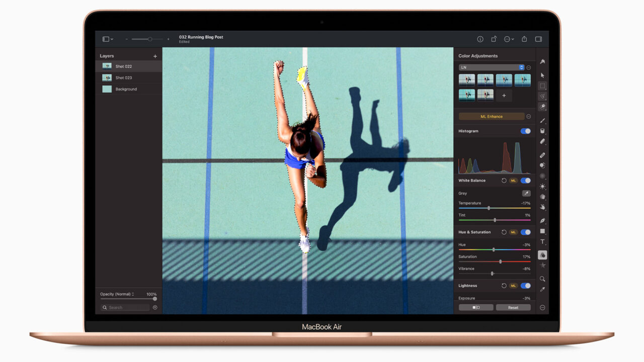Select the Zoom magnifier tool
The image size is (644, 362).
[542, 279]
